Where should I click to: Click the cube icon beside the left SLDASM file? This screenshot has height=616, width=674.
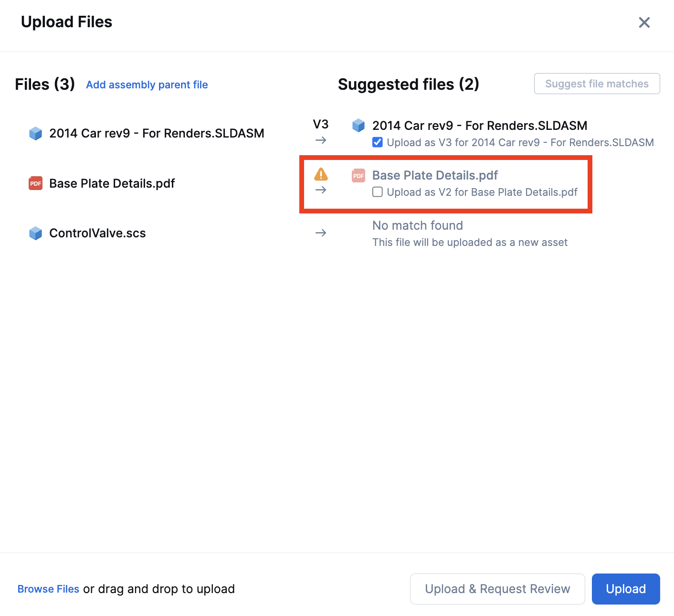pyautogui.click(x=36, y=133)
